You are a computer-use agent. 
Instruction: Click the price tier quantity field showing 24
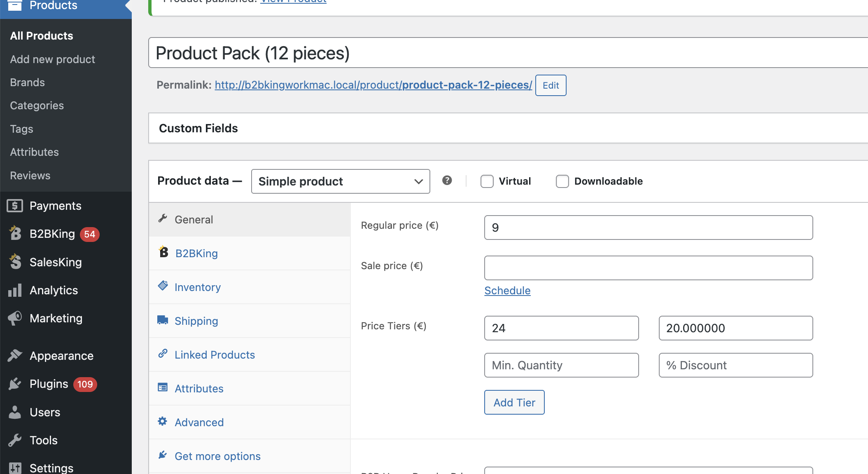(562, 328)
